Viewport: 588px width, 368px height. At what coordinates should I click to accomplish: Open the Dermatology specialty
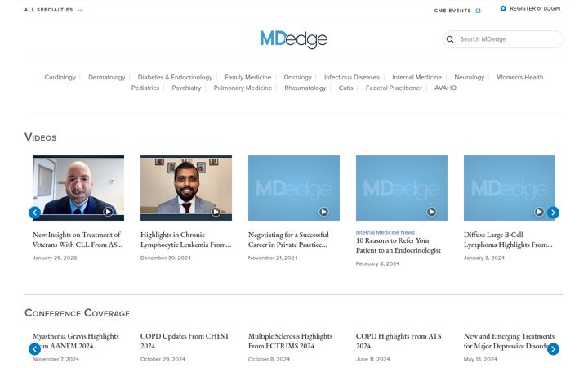tap(106, 77)
